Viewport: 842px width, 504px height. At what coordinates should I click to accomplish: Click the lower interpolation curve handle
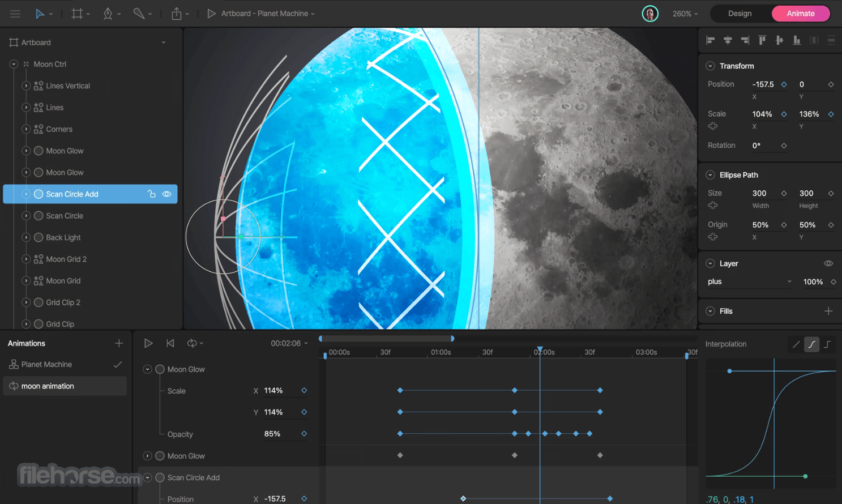[x=805, y=477]
